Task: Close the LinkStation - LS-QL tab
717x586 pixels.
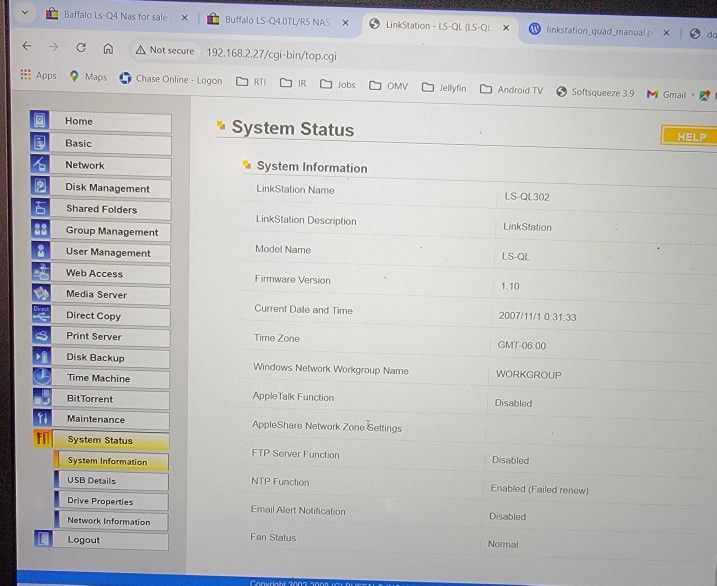Action: pyautogui.click(x=506, y=27)
